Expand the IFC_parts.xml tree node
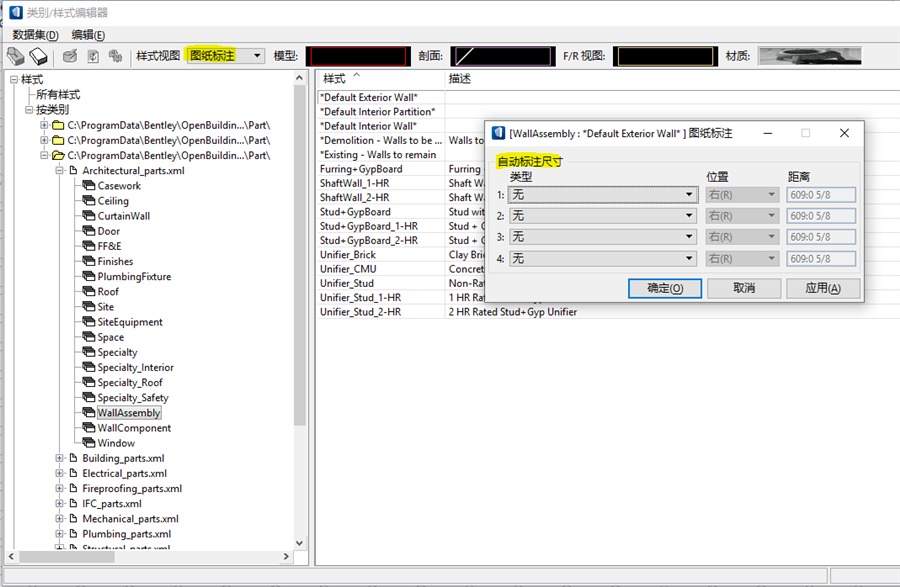 (59, 503)
